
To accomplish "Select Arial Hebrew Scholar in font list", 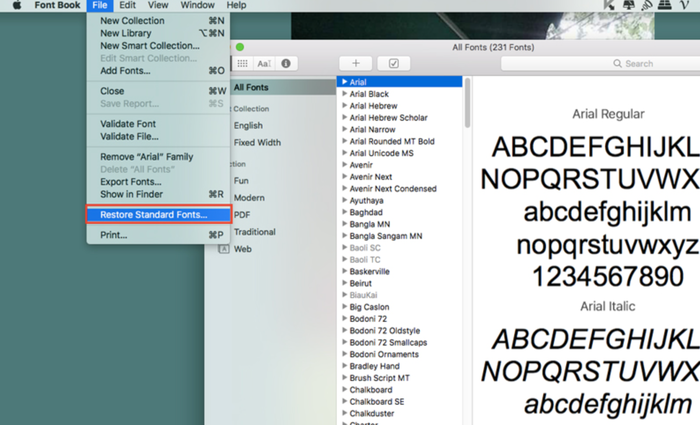I will click(x=388, y=117).
